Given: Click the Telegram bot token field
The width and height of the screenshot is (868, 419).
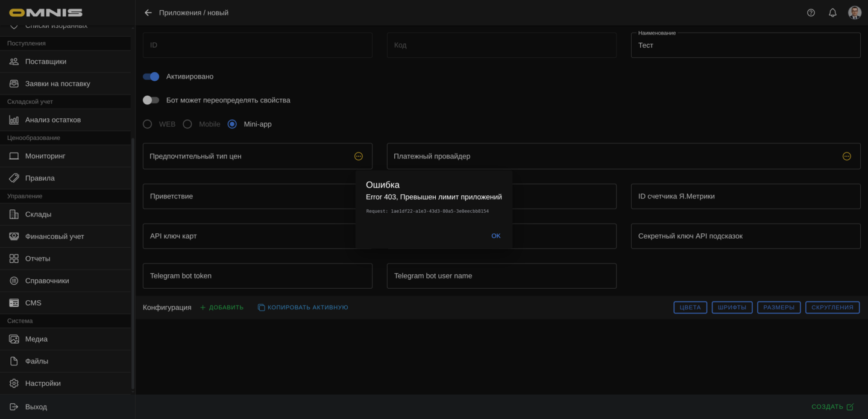Looking at the screenshot, I should pos(257,276).
